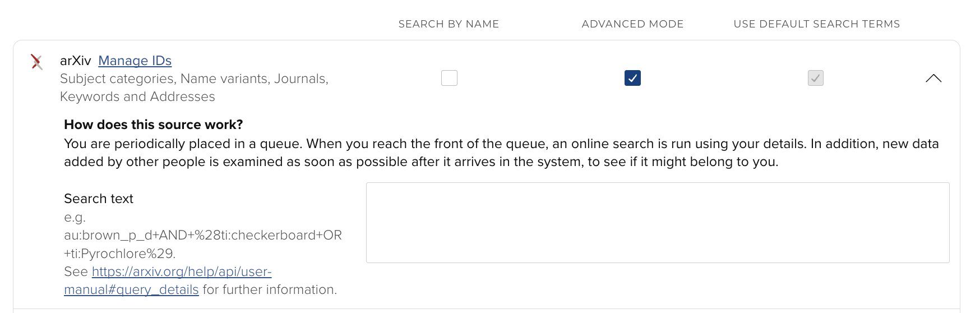This screenshot has width=980, height=313.
Task: Click the '+ti:Pyrochlore%29.' example line
Action: pos(120,254)
